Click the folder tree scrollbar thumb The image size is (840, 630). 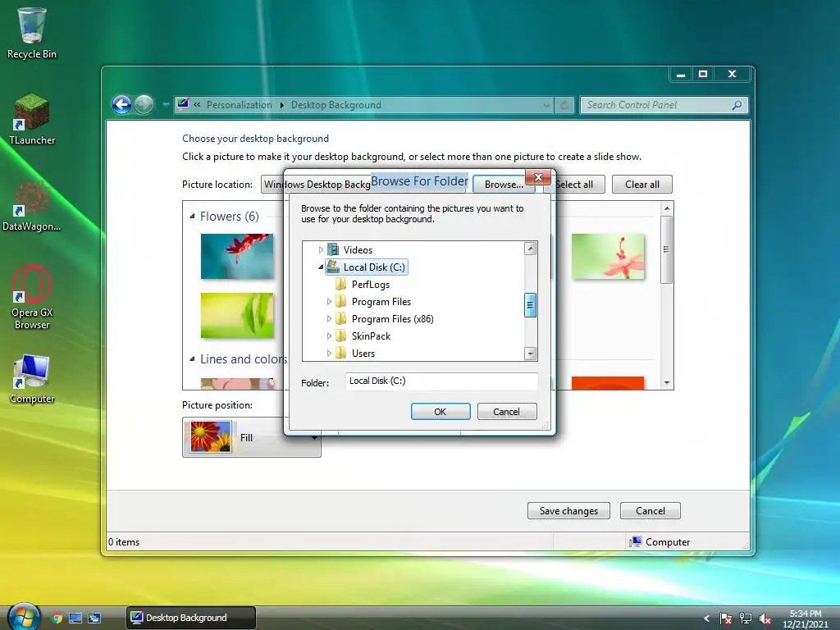[x=530, y=305]
